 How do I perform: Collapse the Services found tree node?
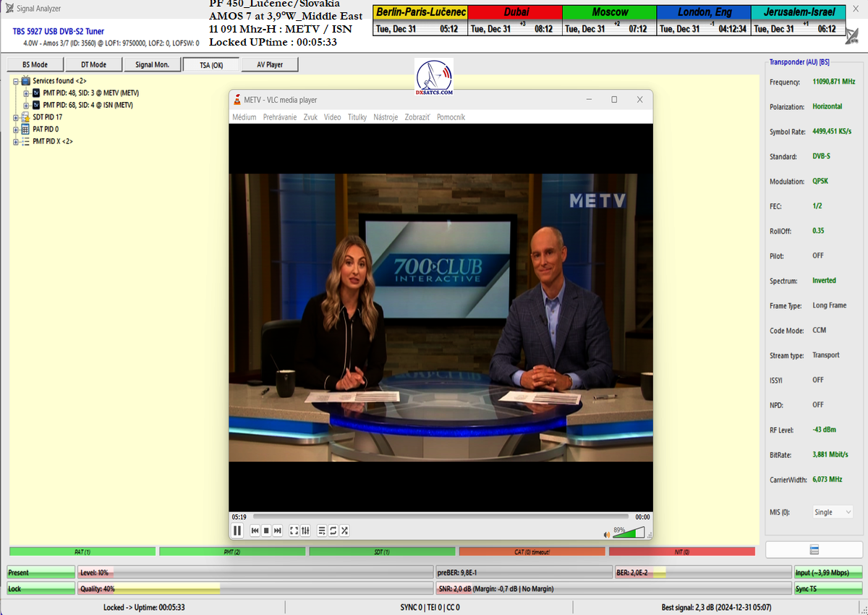pyautogui.click(x=16, y=81)
